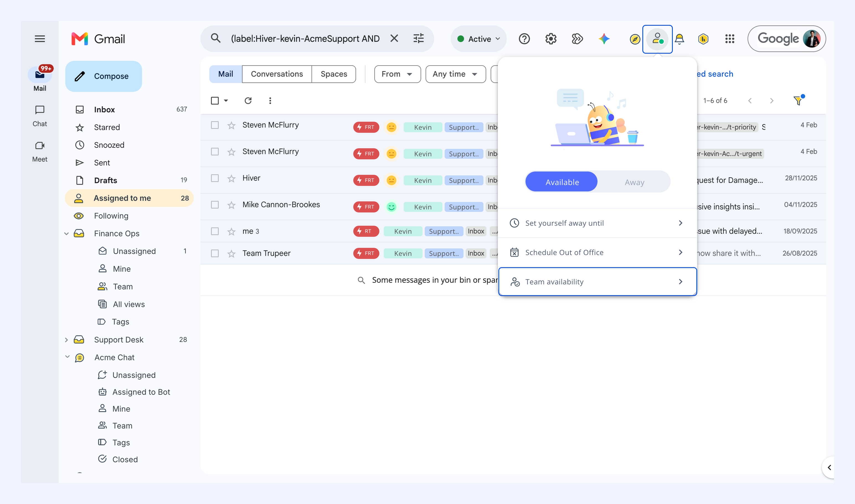Viewport: 855px width, 504px height.
Task: Tick the select-all checkbox
Action: (215, 100)
